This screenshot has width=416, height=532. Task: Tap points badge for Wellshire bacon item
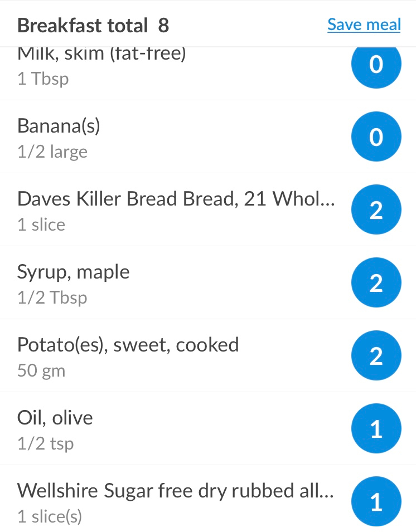376,501
